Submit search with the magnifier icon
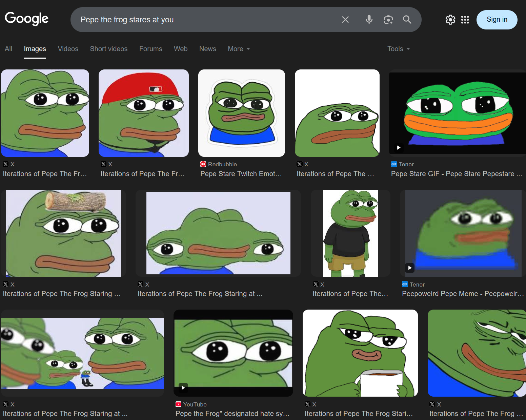Viewport: 526px width, 420px height. tap(407, 20)
